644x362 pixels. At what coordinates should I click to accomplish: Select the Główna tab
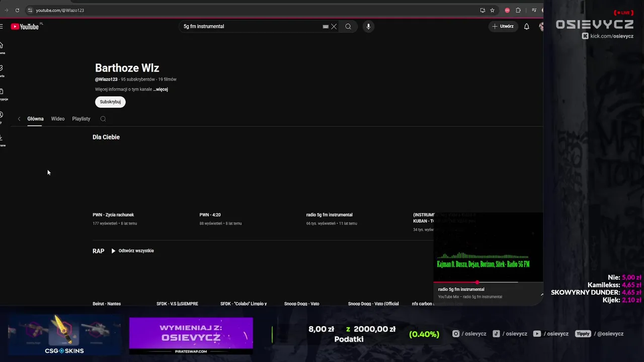[x=35, y=119]
